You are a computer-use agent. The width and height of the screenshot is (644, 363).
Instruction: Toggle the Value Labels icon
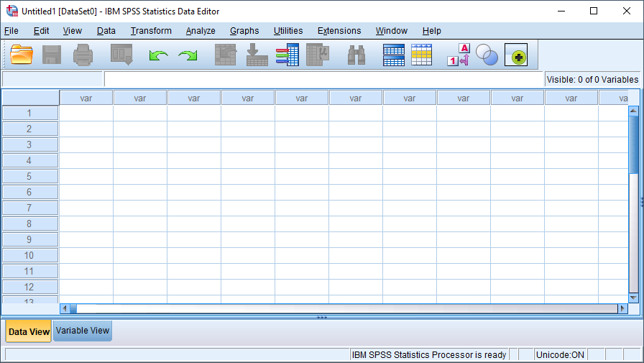point(459,55)
